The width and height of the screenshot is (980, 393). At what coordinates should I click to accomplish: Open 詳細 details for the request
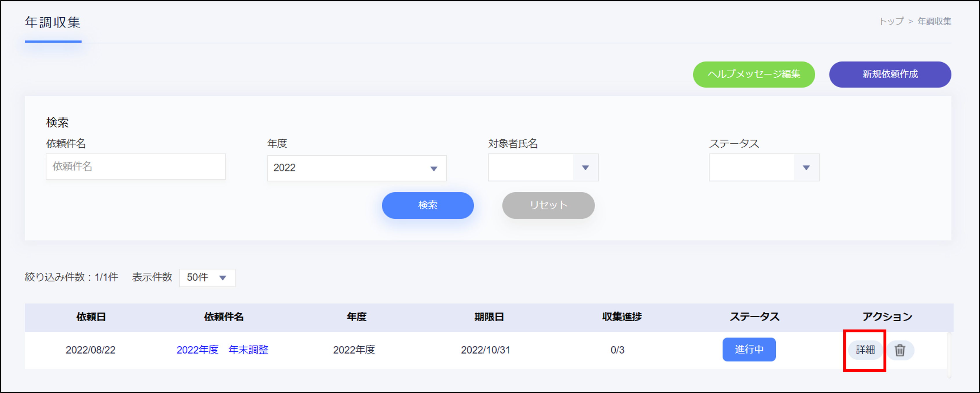(x=865, y=349)
